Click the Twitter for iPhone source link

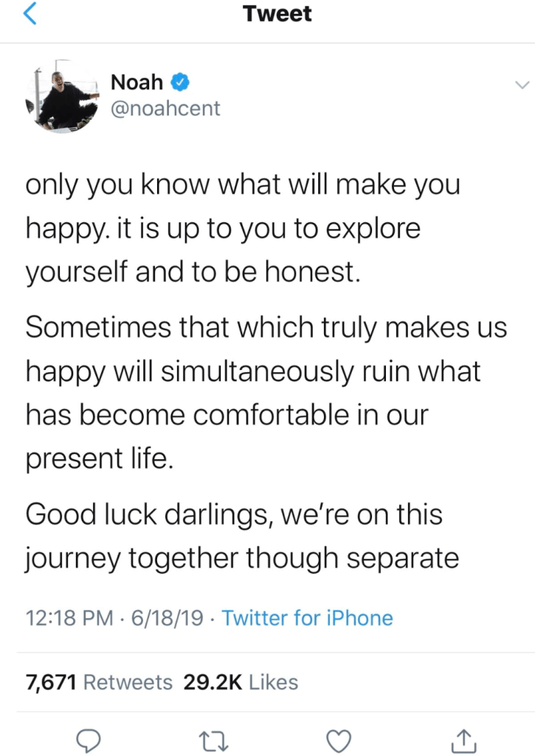coord(307,618)
